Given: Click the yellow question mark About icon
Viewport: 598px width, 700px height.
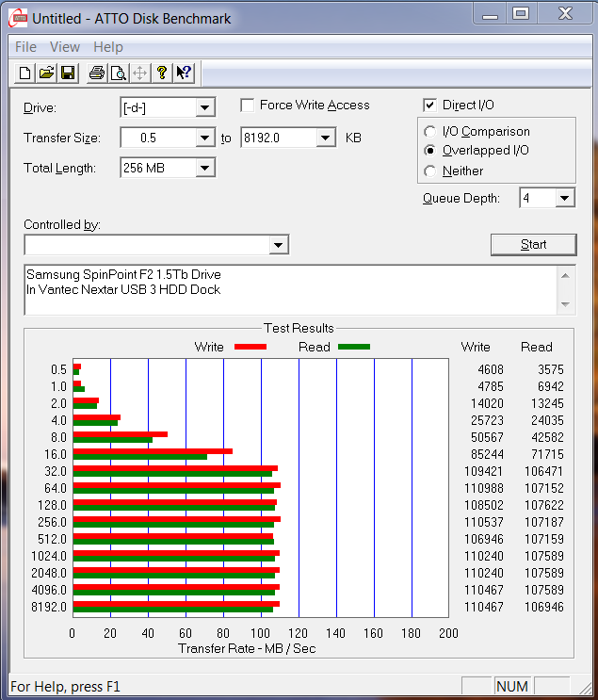Looking at the screenshot, I should (162, 73).
